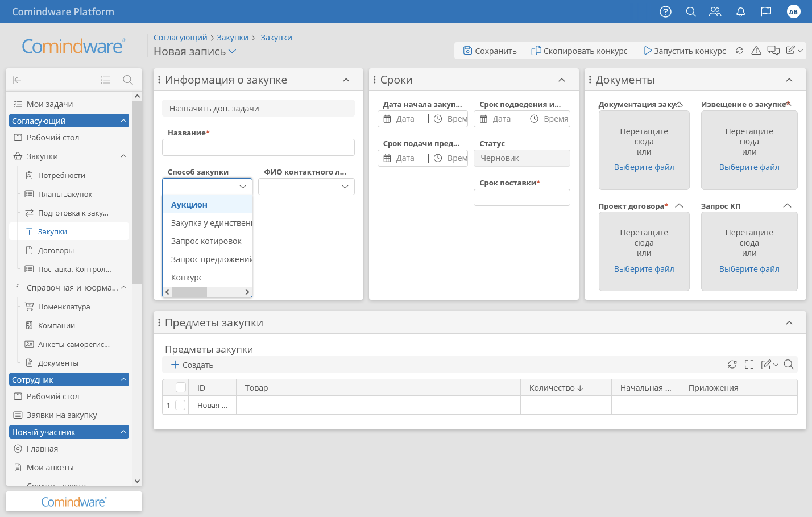Collapse the Проект договора file field
This screenshot has height=517, width=812.
(679, 205)
